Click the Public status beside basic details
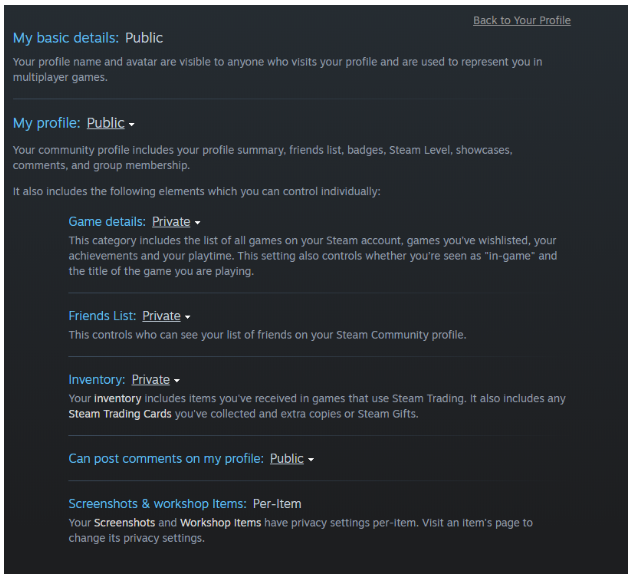Image resolution: width=634 pixels, height=579 pixels. [x=144, y=38]
